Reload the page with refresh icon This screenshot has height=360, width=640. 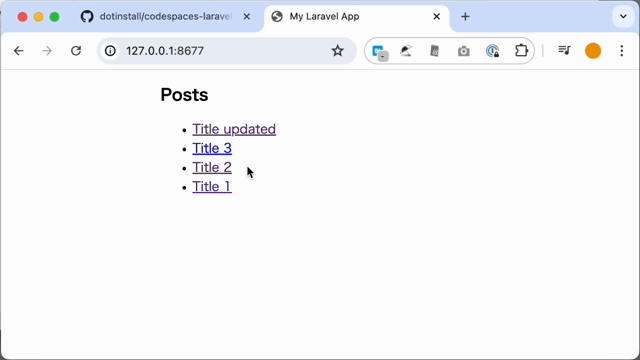(x=76, y=51)
